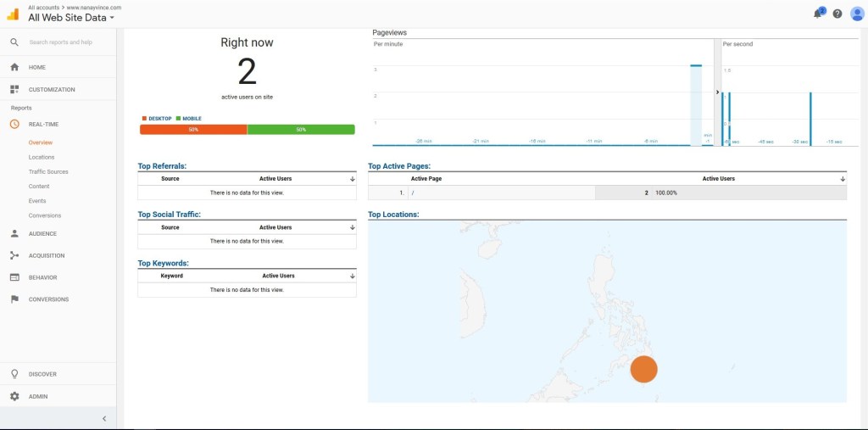The width and height of the screenshot is (868, 430).
Task: Click the Real-Time clock icon
Action: click(x=14, y=124)
